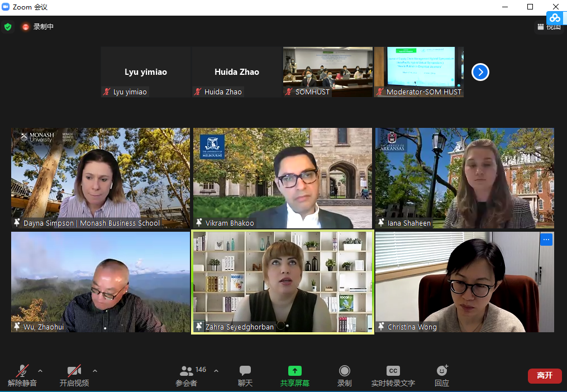This screenshot has width=567, height=392.
Task: Expand video options arrow beside camera
Action: 95,371
